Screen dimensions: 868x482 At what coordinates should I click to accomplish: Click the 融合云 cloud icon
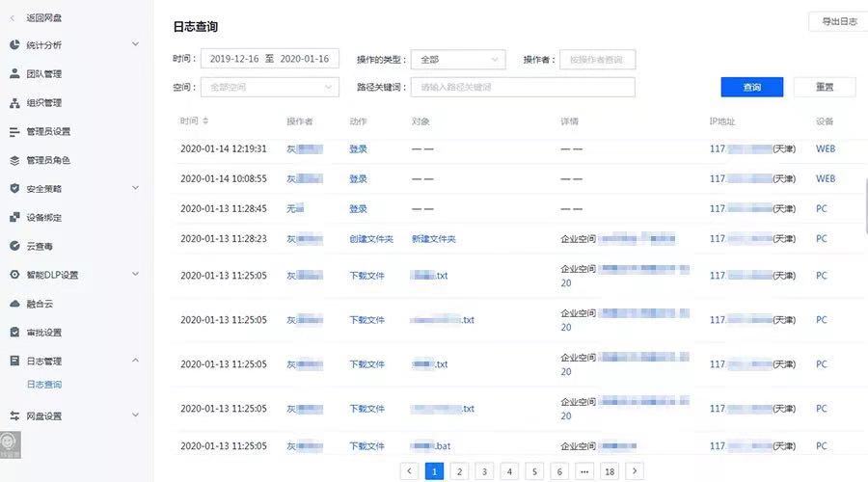click(x=14, y=304)
